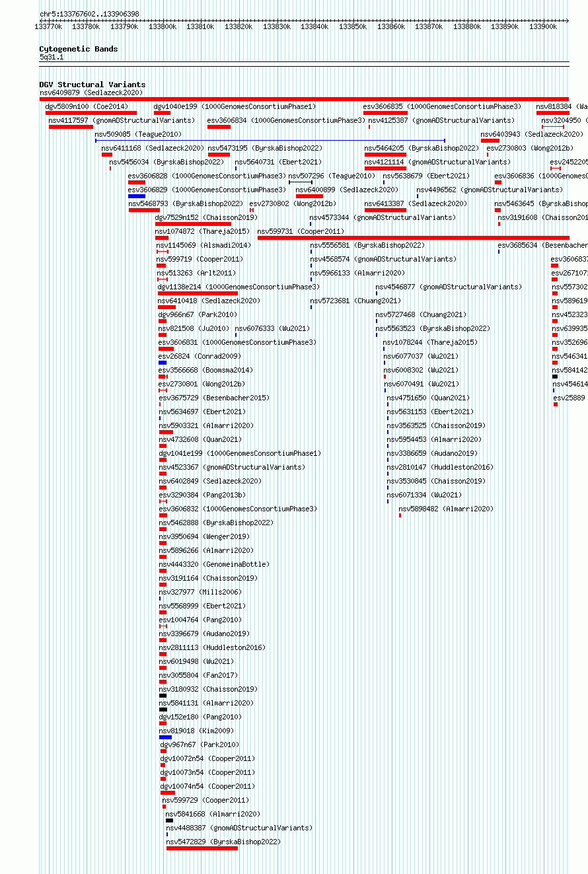This screenshot has width=588, height=874.
Task: Select dgv1040e199 variant label
Action: [x=235, y=106]
